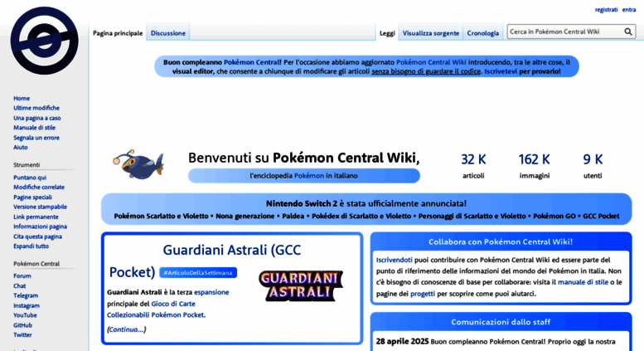Click the registrati link

click(606, 10)
